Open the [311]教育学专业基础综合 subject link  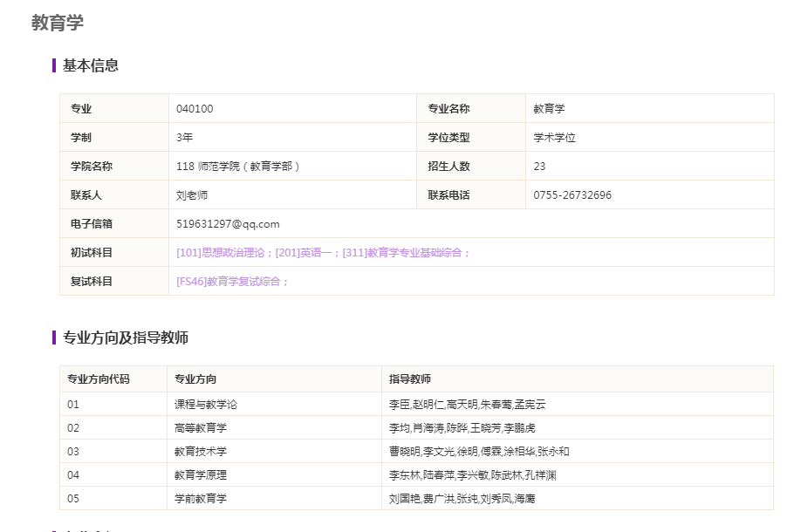[x=402, y=253]
